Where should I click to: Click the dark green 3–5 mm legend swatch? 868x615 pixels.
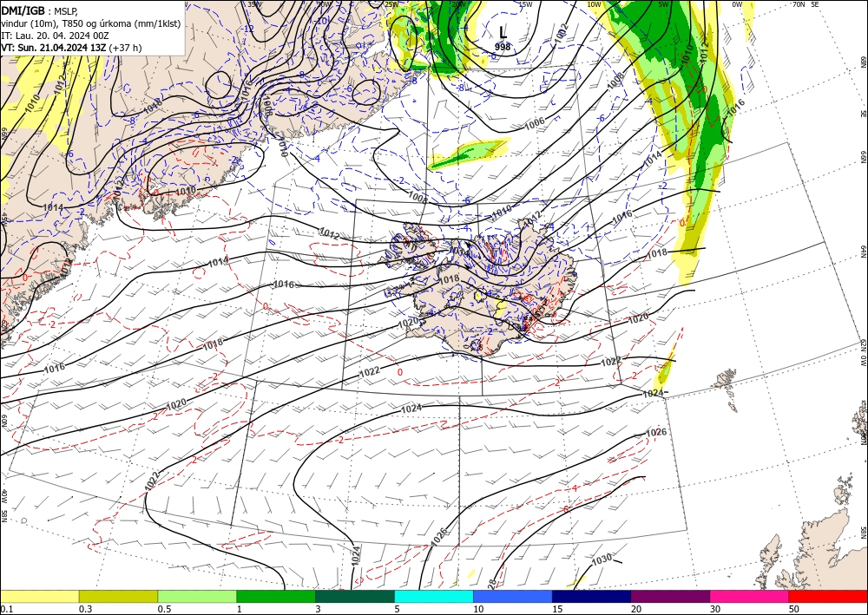[355, 596]
